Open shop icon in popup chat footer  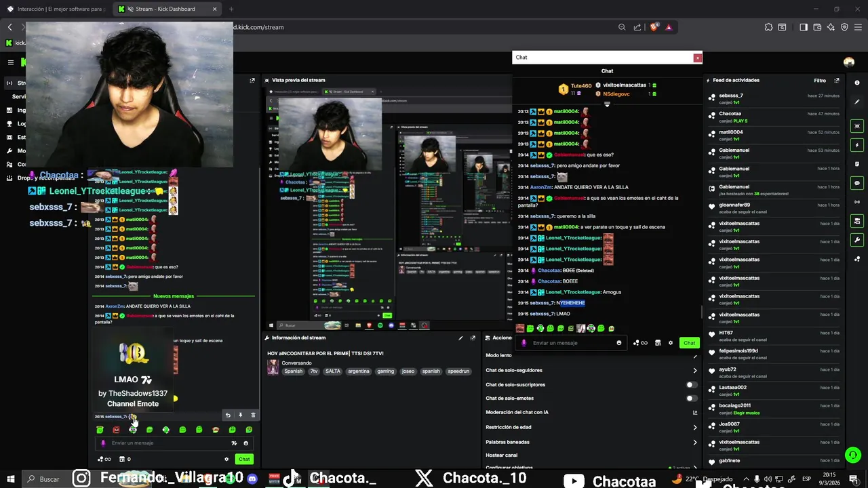tap(658, 343)
